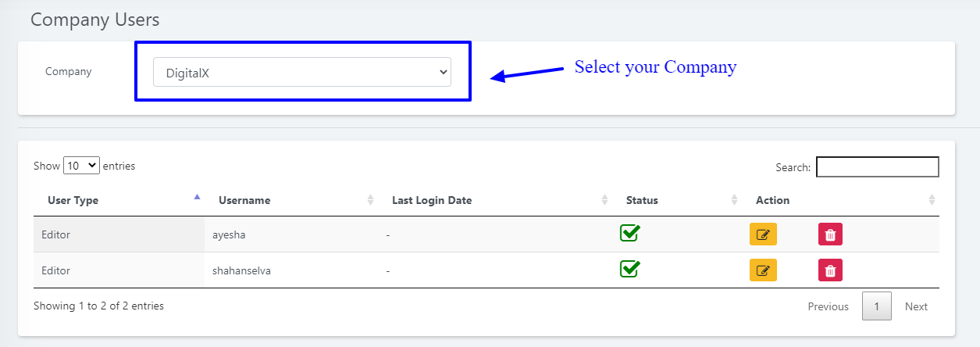Image resolution: width=980 pixels, height=347 pixels.
Task: Click delete icon for user ayesha
Action: click(x=830, y=234)
